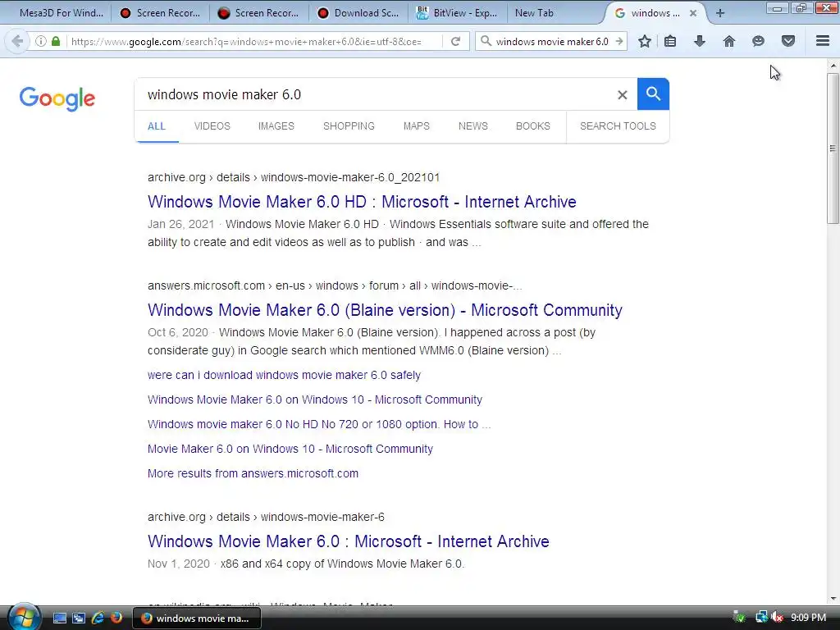This screenshot has width=840, height=630.
Task: Show bookmarks list icon
Action: [x=670, y=41]
